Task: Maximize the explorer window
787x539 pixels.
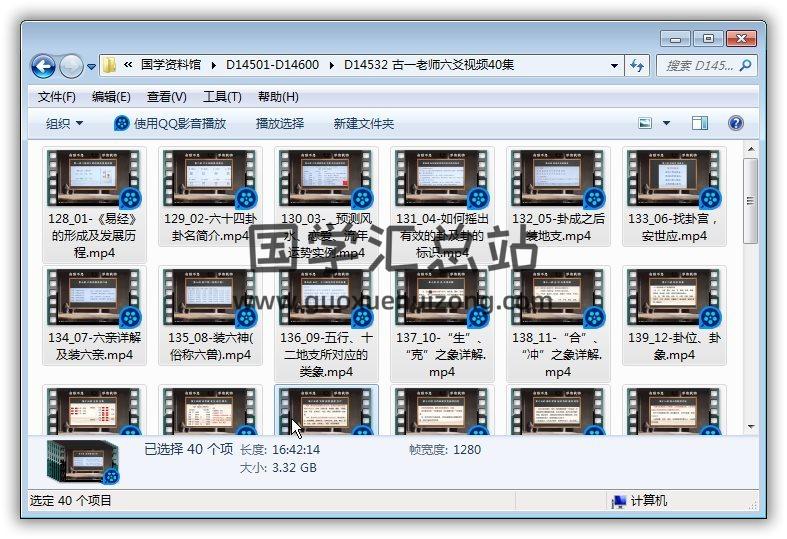Action: 708,39
